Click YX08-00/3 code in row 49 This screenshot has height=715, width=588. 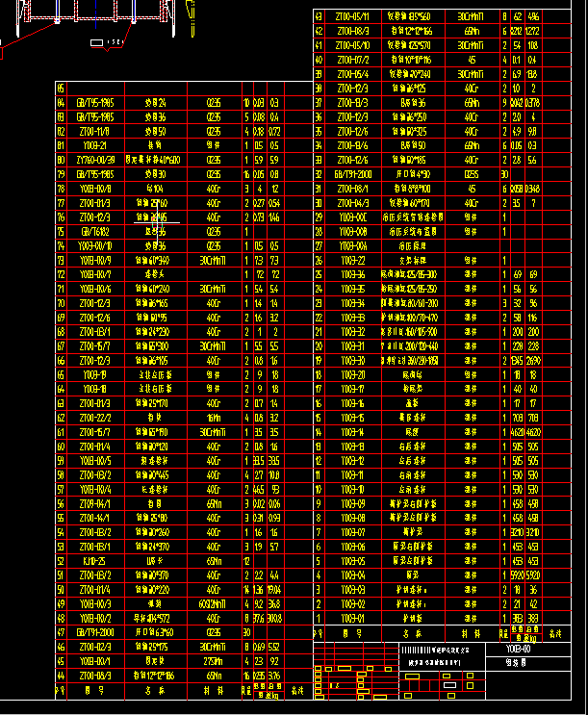pos(95,604)
